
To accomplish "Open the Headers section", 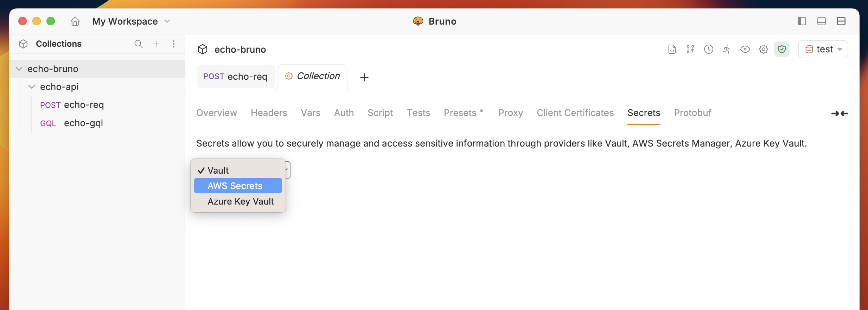I will [x=269, y=113].
